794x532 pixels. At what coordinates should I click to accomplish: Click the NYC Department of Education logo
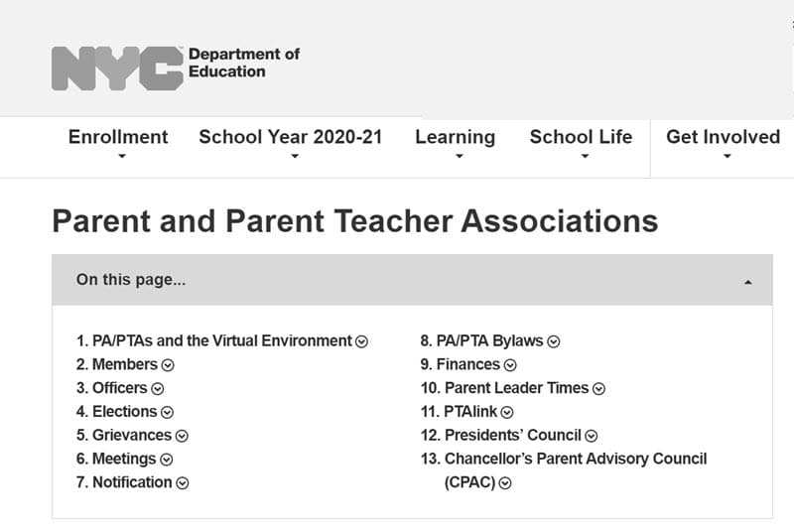tap(175, 66)
